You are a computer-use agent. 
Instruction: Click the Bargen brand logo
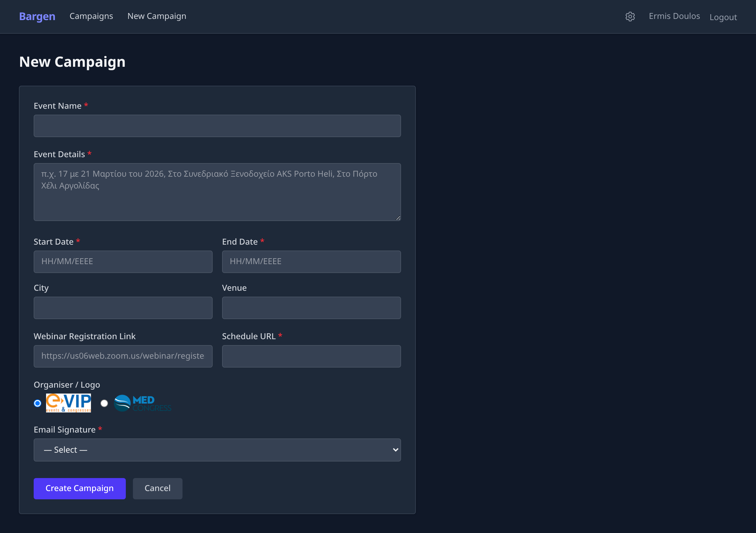click(37, 16)
